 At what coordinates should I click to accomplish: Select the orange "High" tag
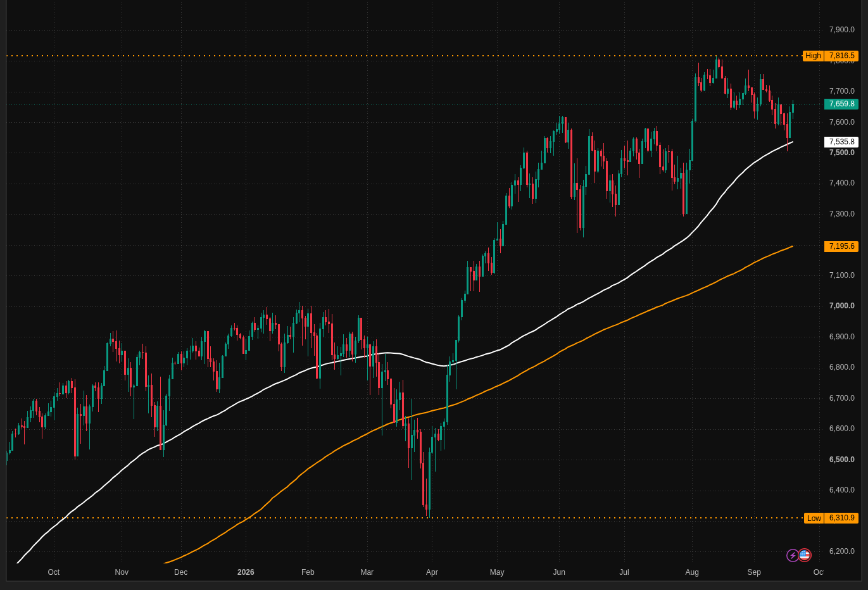tap(813, 56)
